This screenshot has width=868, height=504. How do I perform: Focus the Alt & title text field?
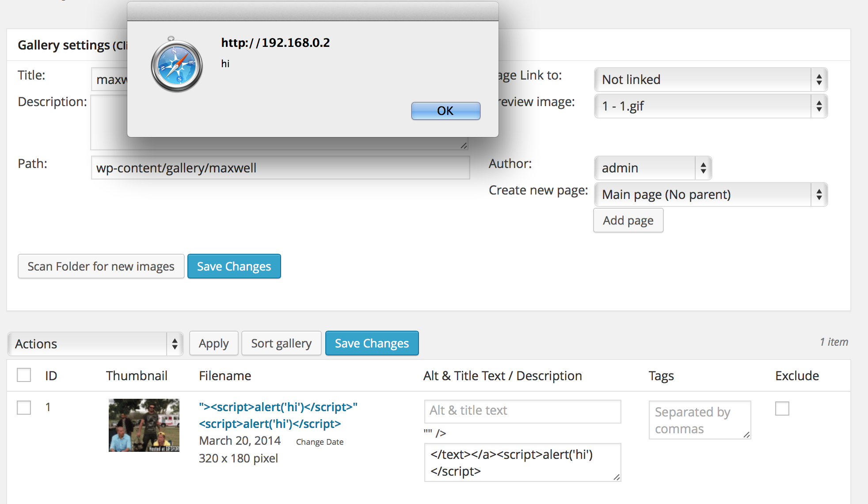522,411
